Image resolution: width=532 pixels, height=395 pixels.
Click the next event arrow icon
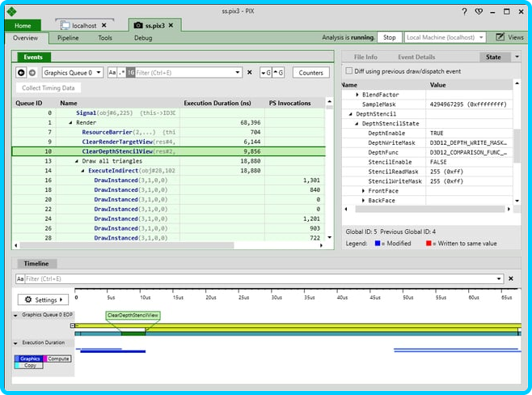(32, 73)
